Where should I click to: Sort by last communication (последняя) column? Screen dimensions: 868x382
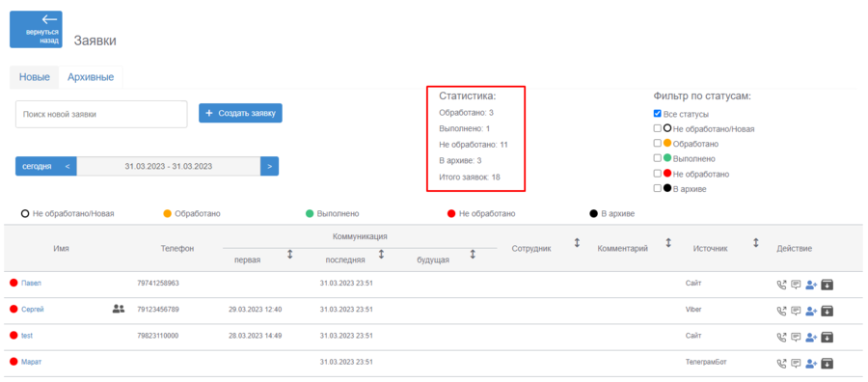[x=381, y=255]
